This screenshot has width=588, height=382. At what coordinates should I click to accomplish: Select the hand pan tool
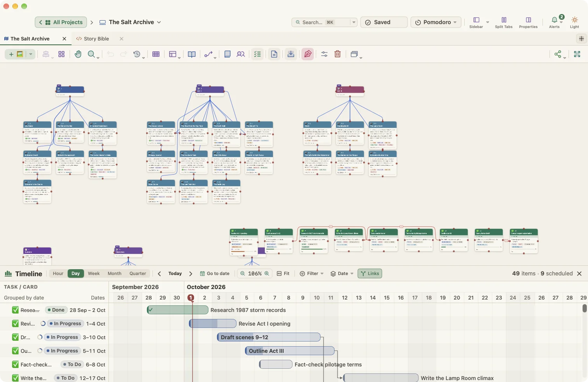(78, 54)
